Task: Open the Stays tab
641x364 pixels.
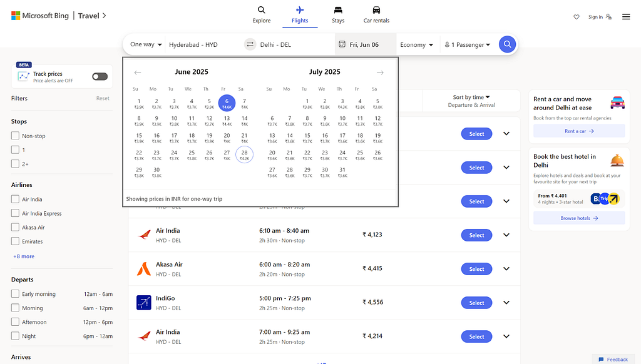Action: coord(338,15)
